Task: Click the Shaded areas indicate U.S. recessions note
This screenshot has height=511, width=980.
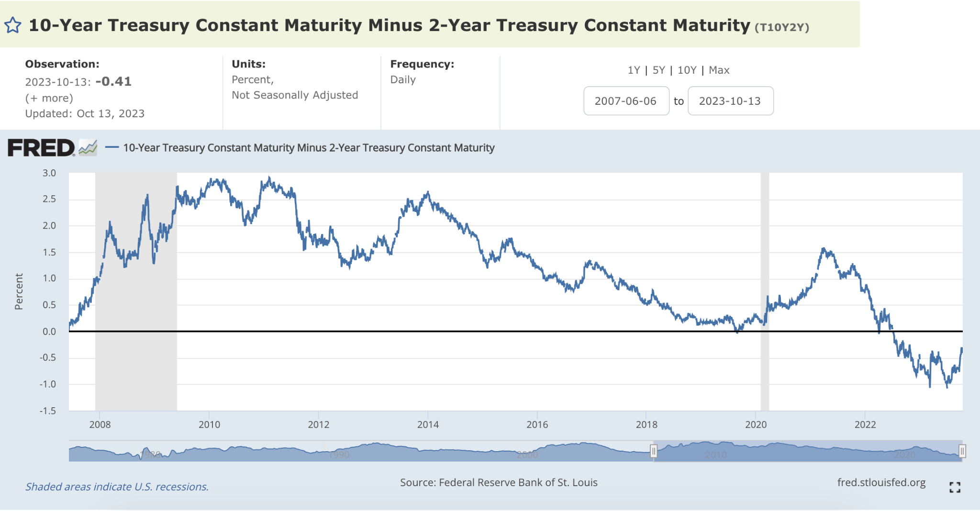Action: pyautogui.click(x=117, y=487)
